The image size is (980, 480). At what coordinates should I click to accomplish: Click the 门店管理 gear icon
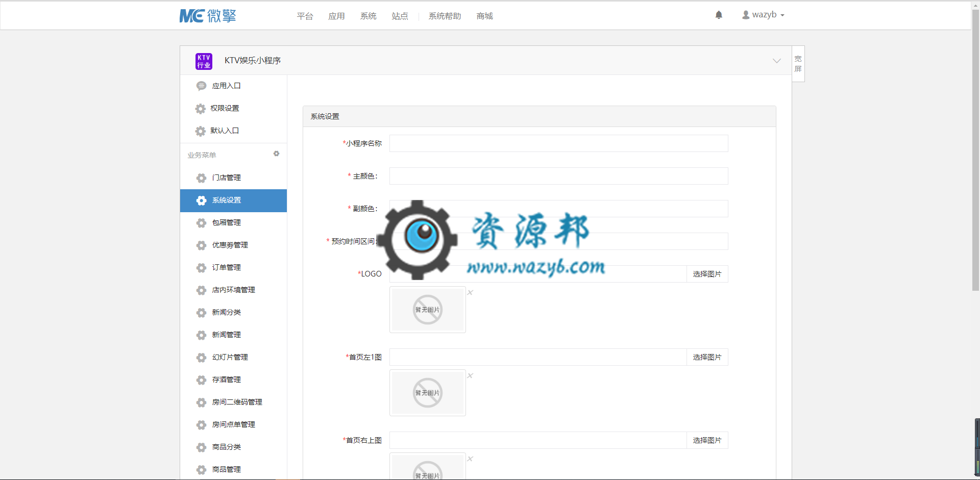click(201, 178)
